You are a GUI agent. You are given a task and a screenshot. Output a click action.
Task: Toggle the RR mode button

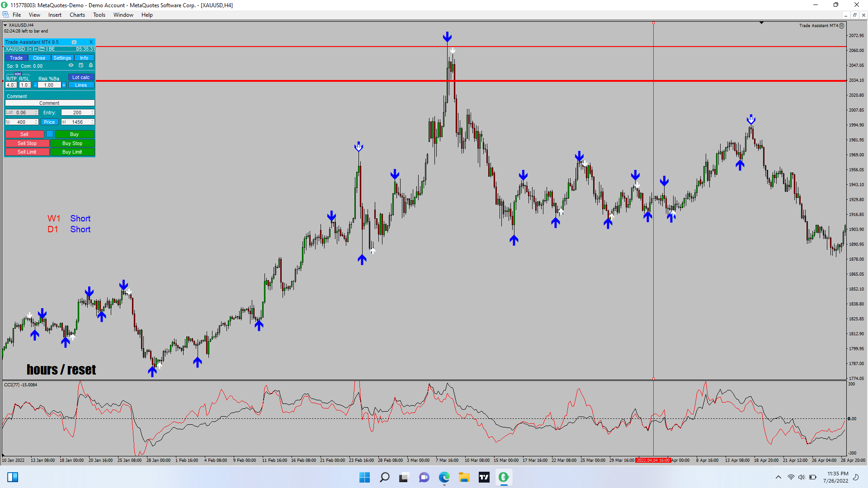click(x=18, y=74)
